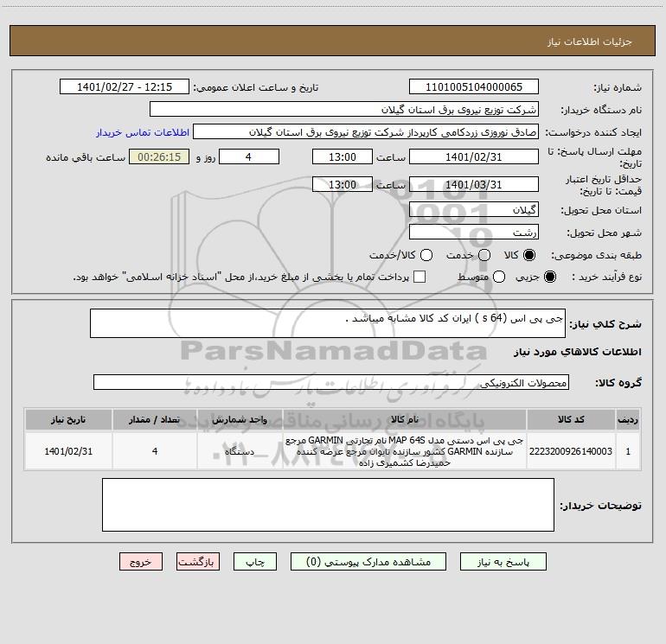Viewport: 666px width, 644px height.
Task: Click the تعداد / مقدار column header
Action: pyautogui.click(x=155, y=419)
